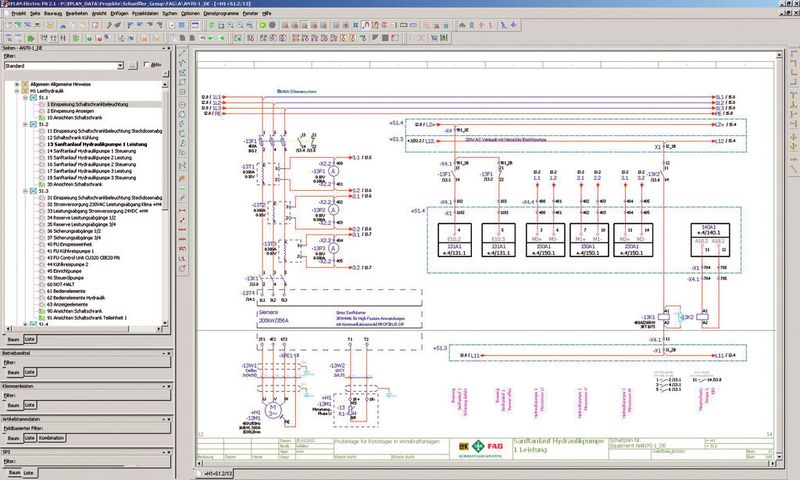Expand the Allgemein Allgemeine Hinweise node
800x480 pixels.
pos(17,84)
